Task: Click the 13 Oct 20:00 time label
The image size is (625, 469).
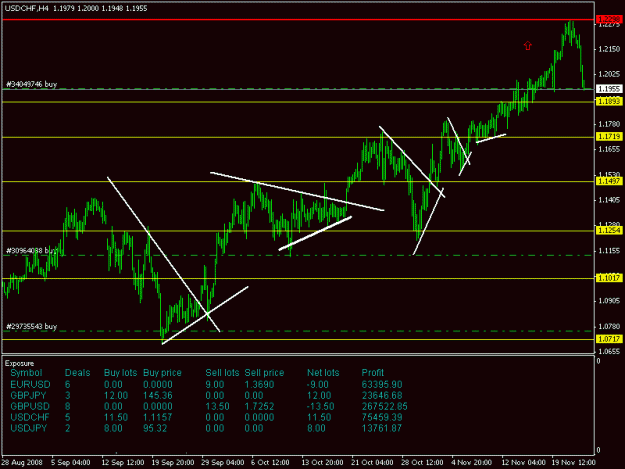Action: click(322, 463)
